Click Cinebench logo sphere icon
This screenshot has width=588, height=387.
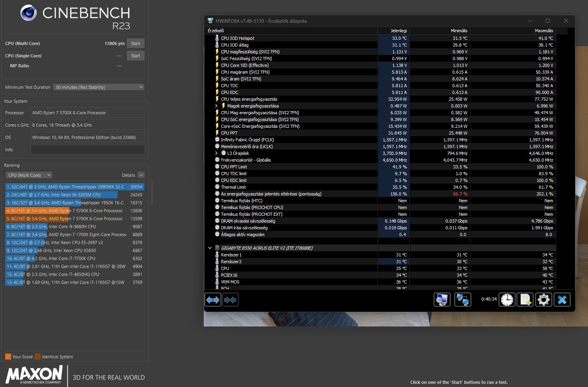coord(29,13)
